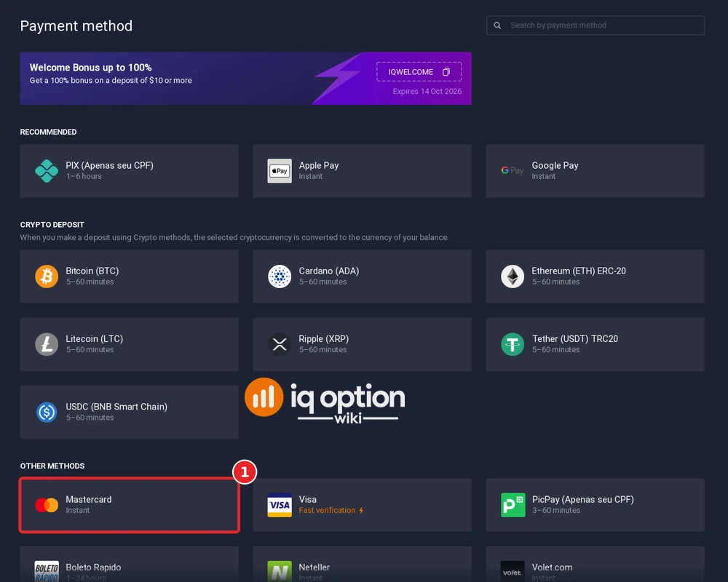Select Cardano (ADA) deposit

tap(362, 276)
